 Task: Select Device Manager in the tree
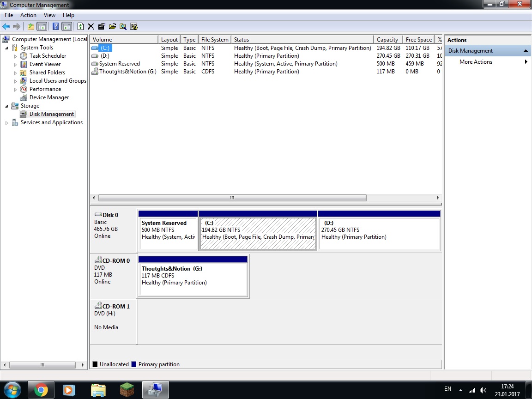[x=49, y=97]
